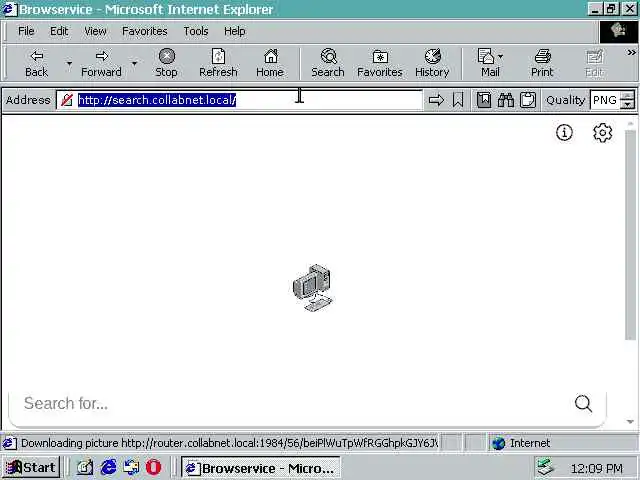Open the View menu
Viewport: 640px width, 480px height.
click(x=95, y=31)
